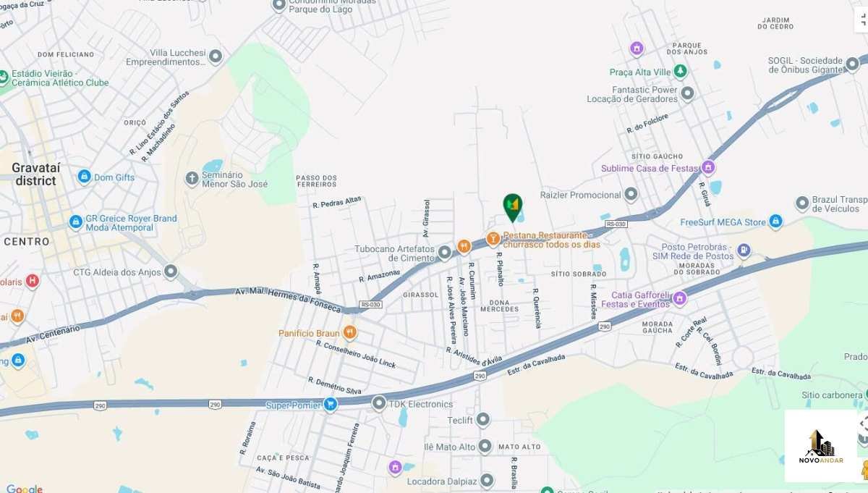The height and width of the screenshot is (493, 868).
Task: Open the TDK Electronics marker
Action: pyautogui.click(x=379, y=403)
